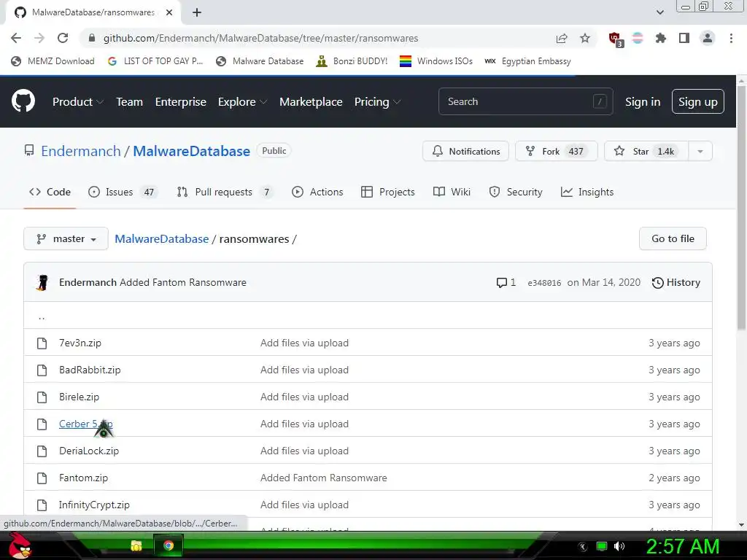Close the MalwareDatabase browser tab

[x=169, y=12]
